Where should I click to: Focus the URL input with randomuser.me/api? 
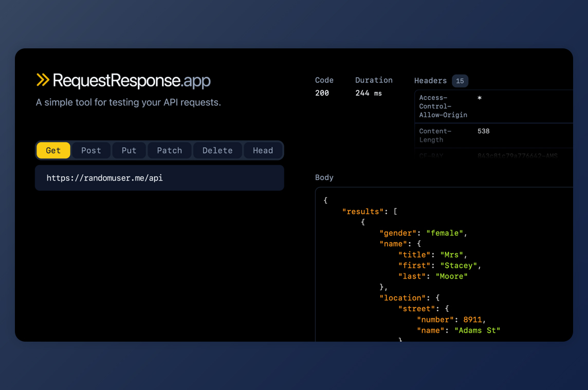(159, 178)
